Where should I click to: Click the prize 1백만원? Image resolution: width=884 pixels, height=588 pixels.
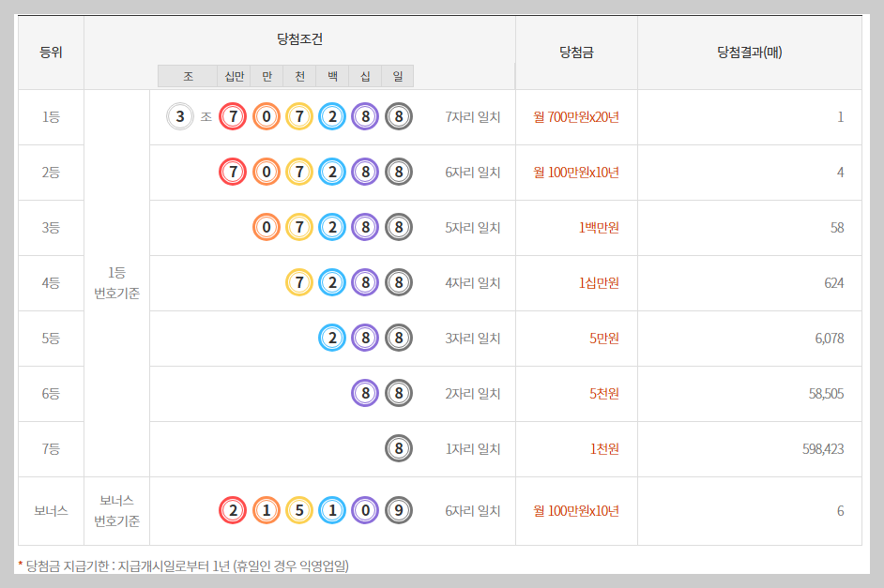point(599,228)
